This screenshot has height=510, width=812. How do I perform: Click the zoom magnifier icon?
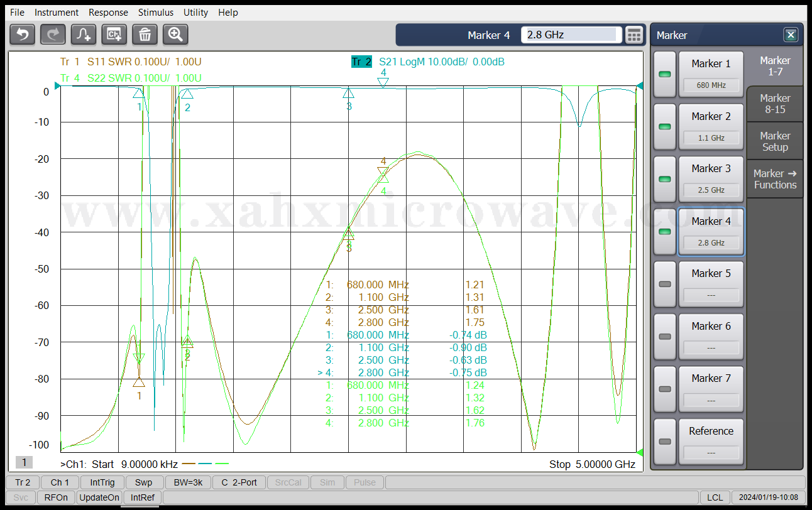[175, 35]
